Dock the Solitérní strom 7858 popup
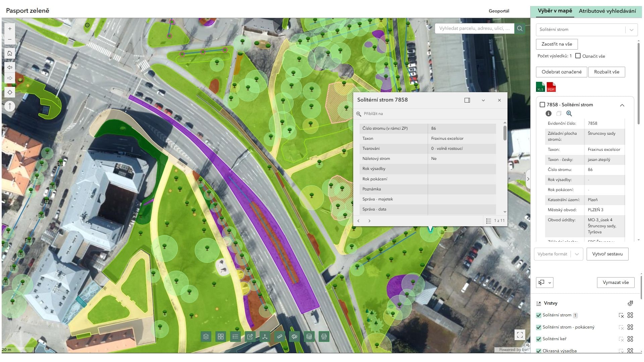The image size is (644, 362). (467, 100)
